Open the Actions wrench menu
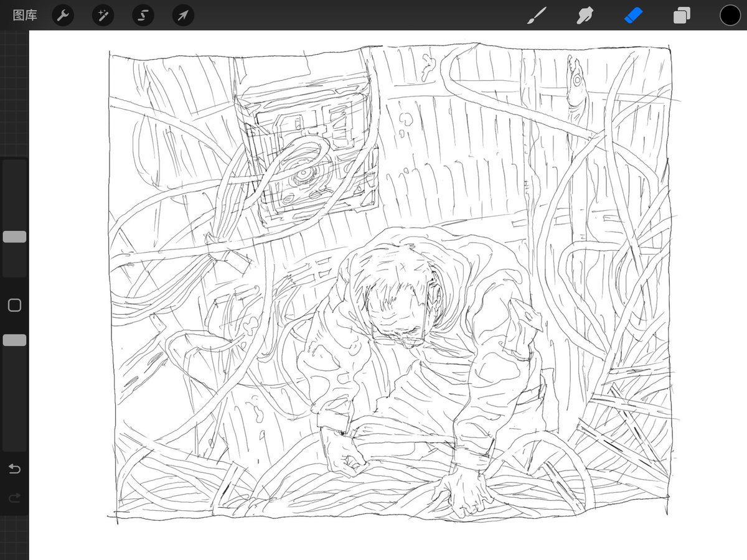This screenshot has width=747, height=560. tap(62, 15)
